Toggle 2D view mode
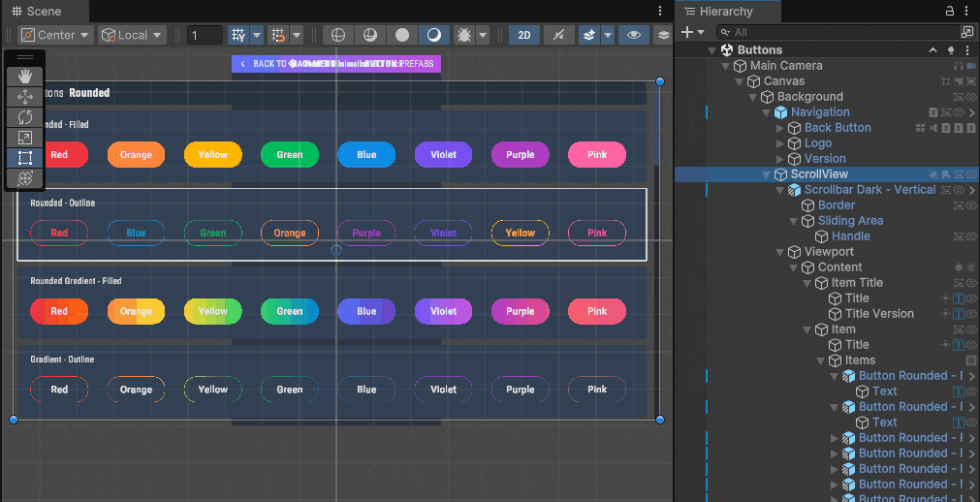Image resolution: width=980 pixels, height=502 pixels. click(524, 35)
